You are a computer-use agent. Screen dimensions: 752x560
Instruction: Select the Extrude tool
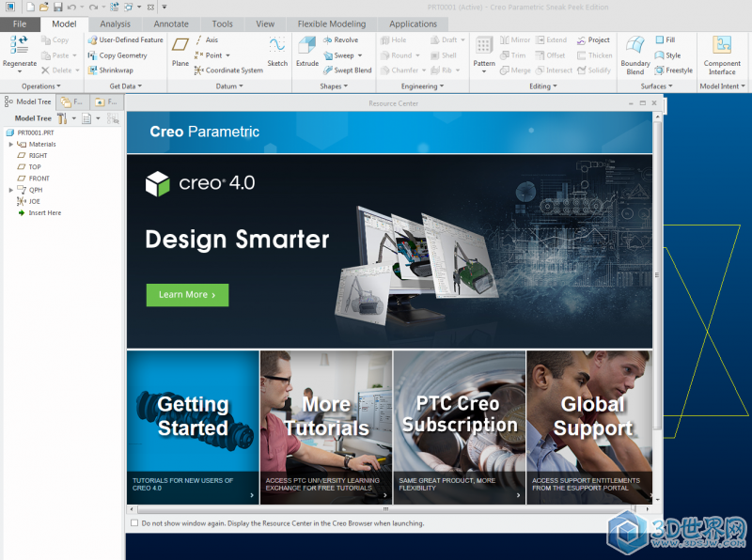click(x=307, y=52)
